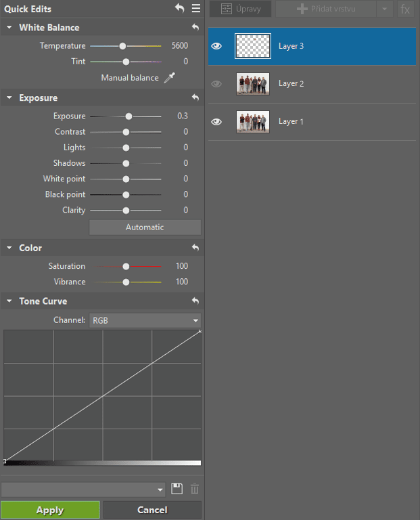Open the Quick Edits hamburger menu
Screen dimensions: 420x520
[196, 8]
